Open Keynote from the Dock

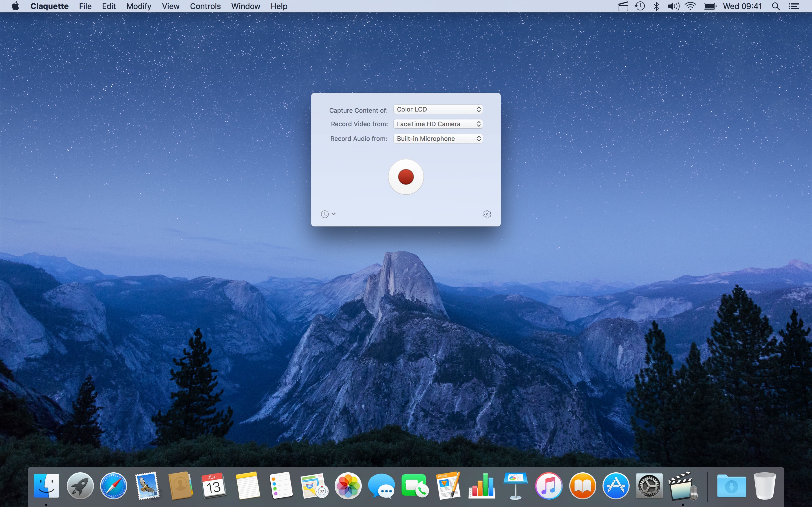pos(515,486)
